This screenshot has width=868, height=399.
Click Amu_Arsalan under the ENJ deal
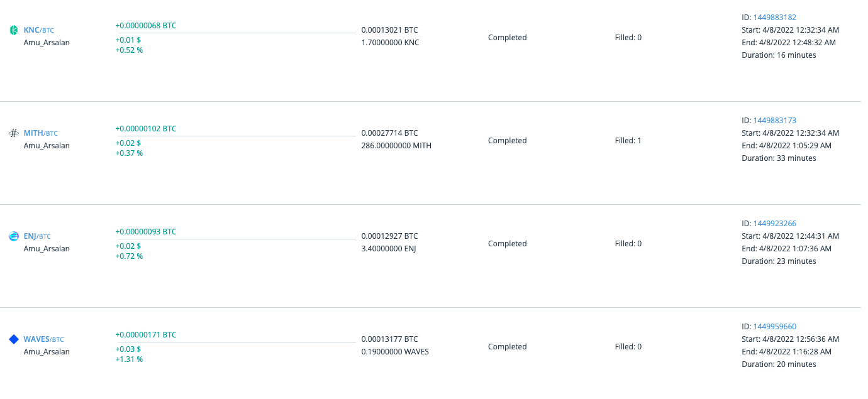tap(47, 249)
